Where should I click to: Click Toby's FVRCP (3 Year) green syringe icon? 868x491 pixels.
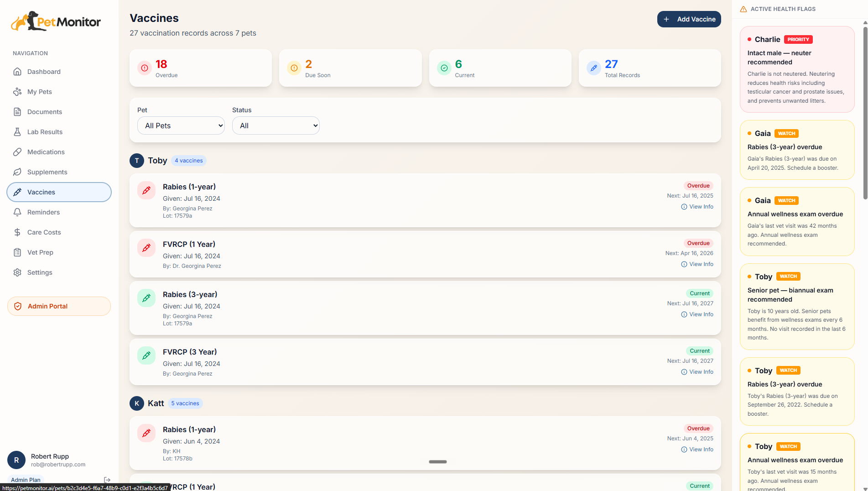coord(146,355)
